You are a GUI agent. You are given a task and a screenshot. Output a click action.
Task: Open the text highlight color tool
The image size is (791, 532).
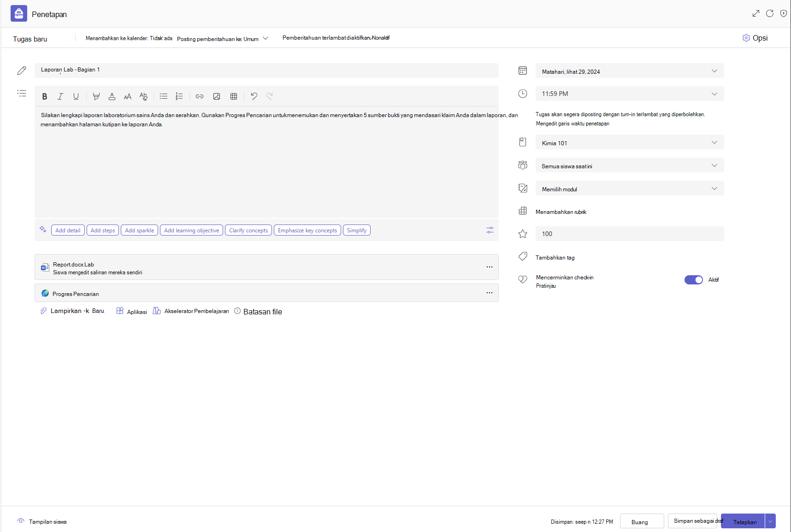click(x=96, y=96)
